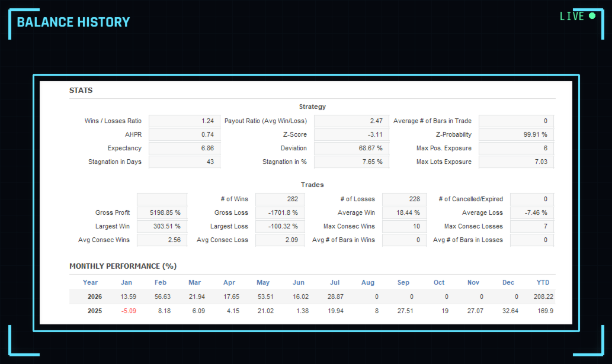
Task: Click the Oct column header
Action: point(438,282)
